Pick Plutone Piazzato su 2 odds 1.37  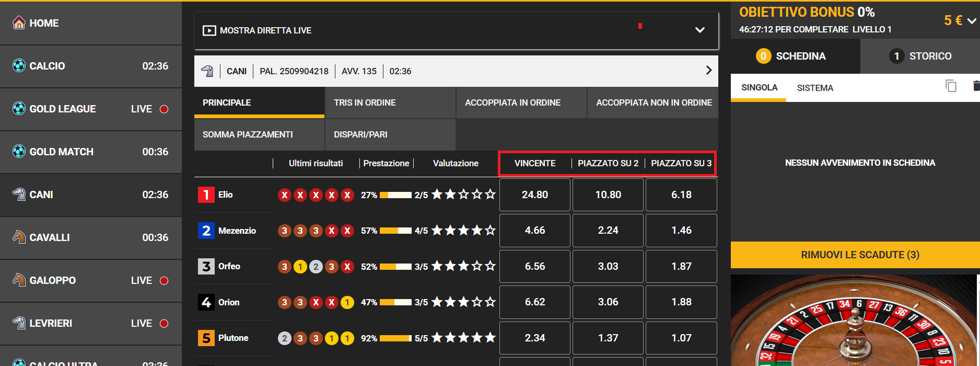click(608, 338)
